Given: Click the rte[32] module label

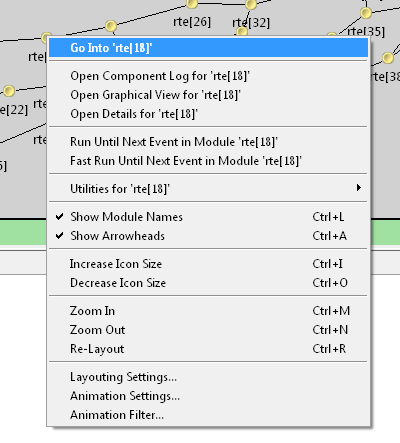Looking at the screenshot, I should coord(251,22).
